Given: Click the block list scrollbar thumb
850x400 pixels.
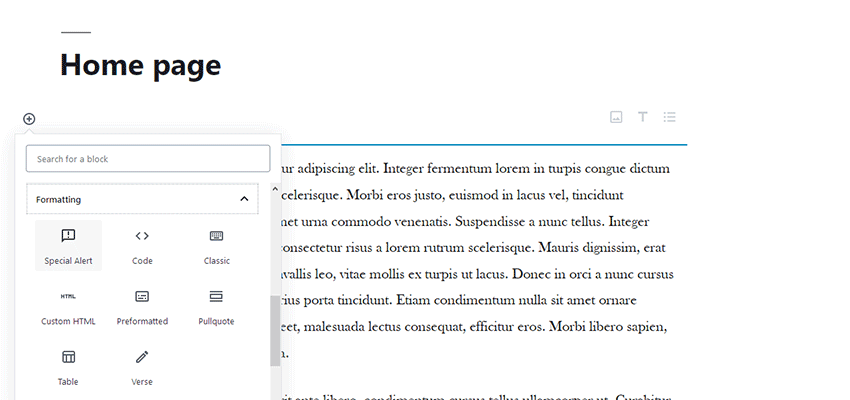Looking at the screenshot, I should (275, 330).
